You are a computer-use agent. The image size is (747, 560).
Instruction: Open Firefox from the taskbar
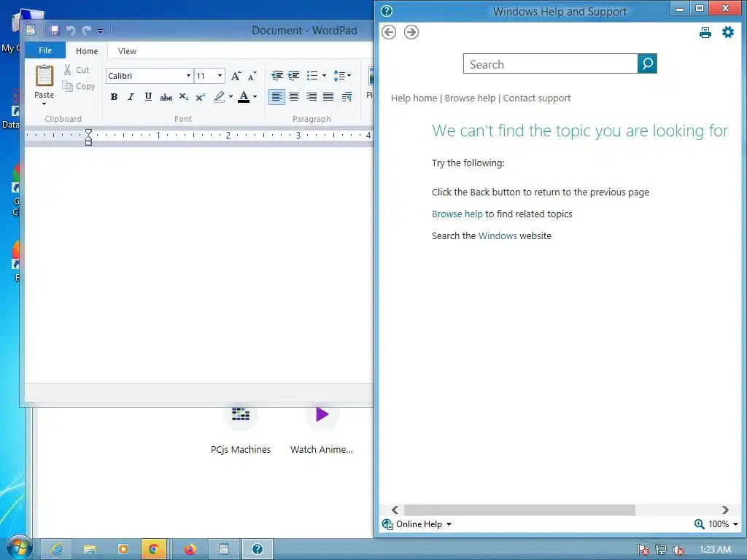click(x=190, y=550)
